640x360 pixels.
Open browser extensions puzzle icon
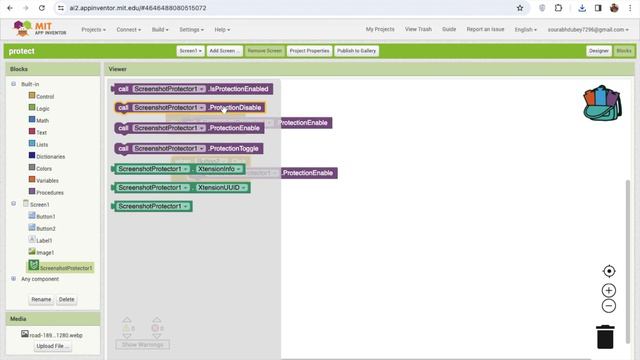558,8
